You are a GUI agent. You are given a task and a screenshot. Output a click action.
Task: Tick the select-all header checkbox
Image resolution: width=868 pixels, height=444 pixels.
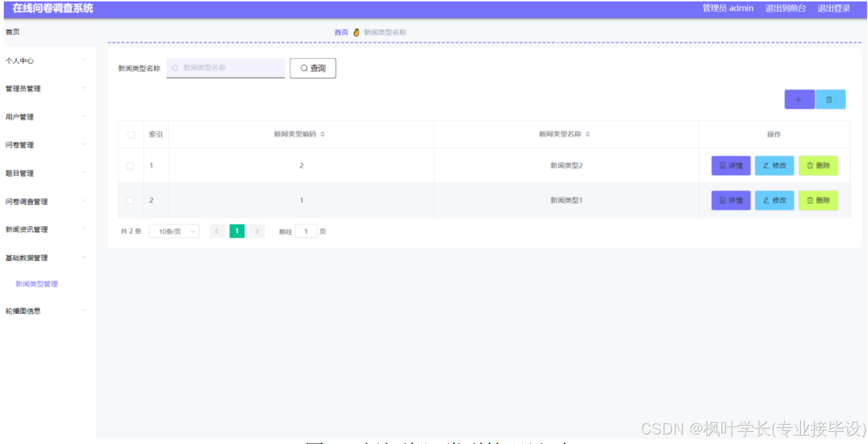131,135
